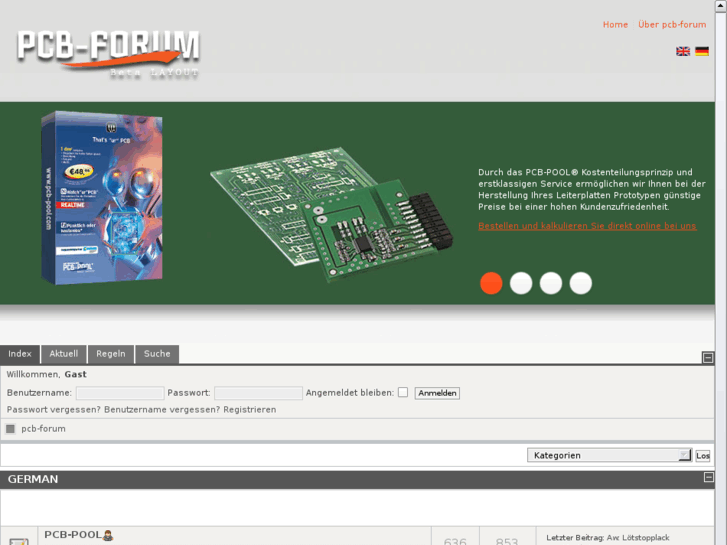The width and height of the screenshot is (727, 545).
Task: Click the PCB-POOL software box image
Action: (x=102, y=198)
